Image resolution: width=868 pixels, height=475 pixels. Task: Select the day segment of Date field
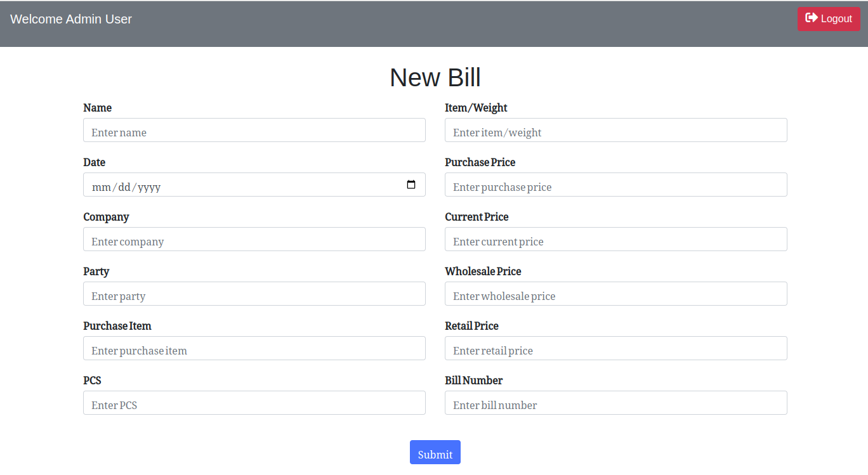click(x=124, y=187)
